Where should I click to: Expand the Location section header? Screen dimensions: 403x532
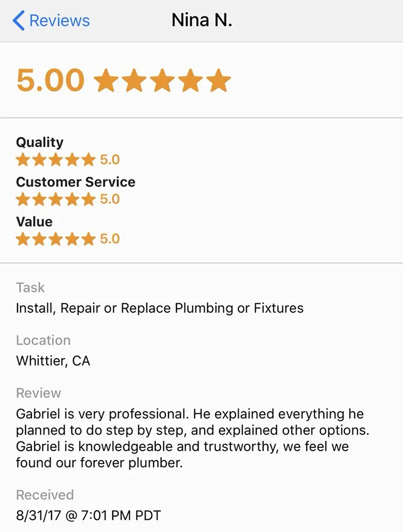[43, 340]
